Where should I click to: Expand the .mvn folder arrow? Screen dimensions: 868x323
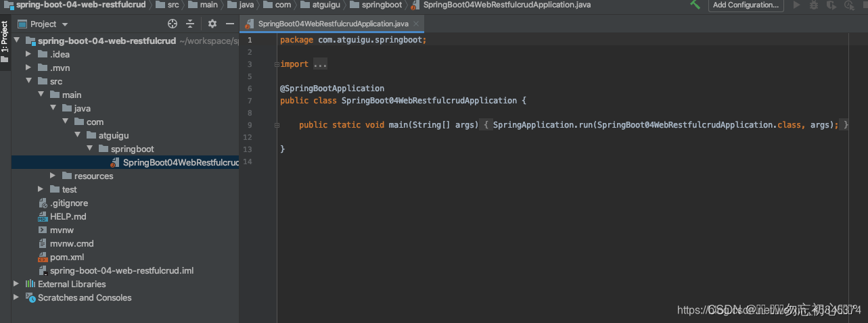pos(28,68)
